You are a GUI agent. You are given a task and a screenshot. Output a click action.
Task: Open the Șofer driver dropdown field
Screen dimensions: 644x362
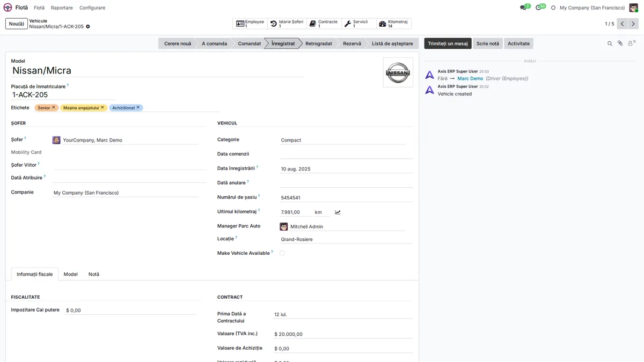[x=125, y=140]
